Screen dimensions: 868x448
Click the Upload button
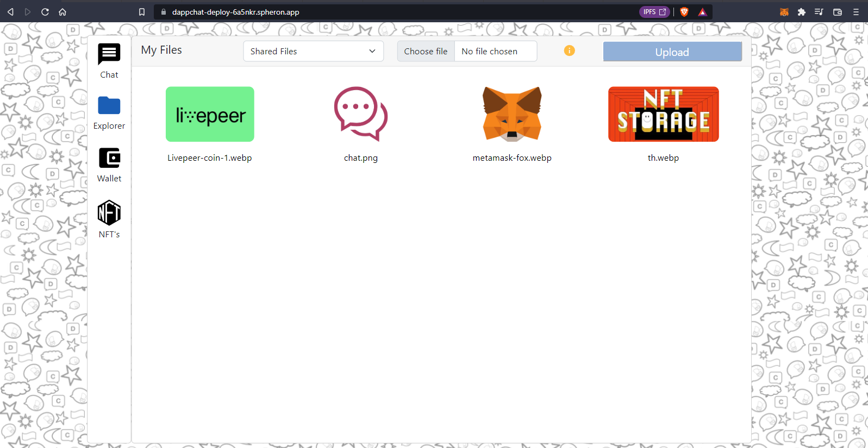(672, 52)
